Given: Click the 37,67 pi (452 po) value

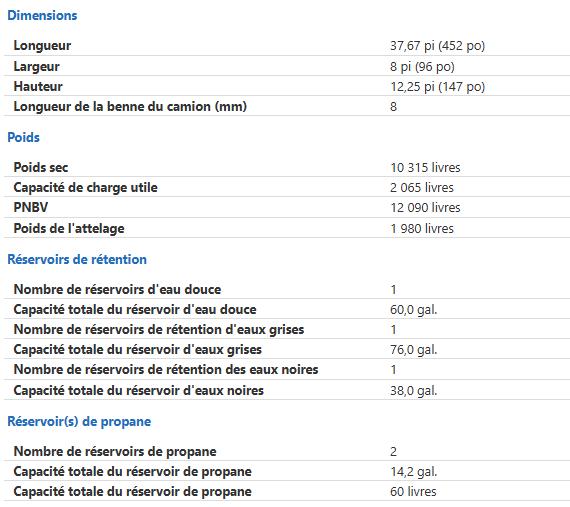Looking at the screenshot, I should (437, 46).
